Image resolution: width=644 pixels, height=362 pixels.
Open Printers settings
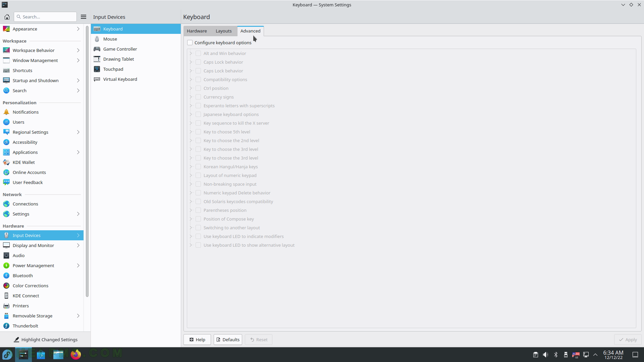(42, 306)
